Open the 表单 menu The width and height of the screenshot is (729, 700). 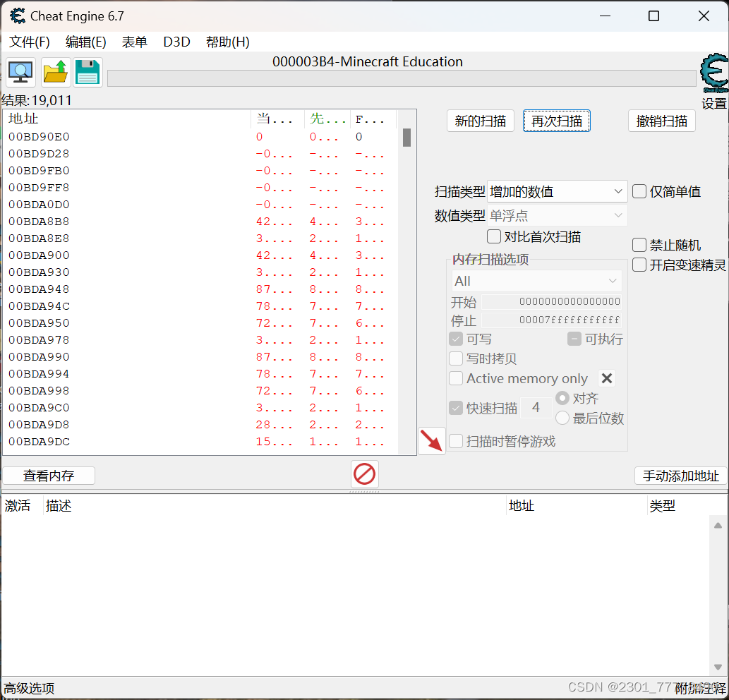coord(134,42)
